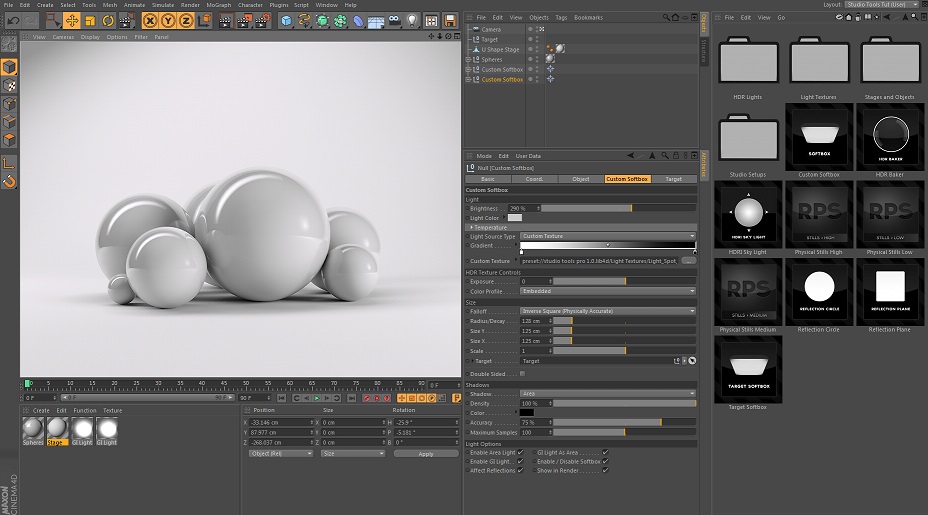Toggle snap magnet icon in left palette

pyautogui.click(x=9, y=181)
